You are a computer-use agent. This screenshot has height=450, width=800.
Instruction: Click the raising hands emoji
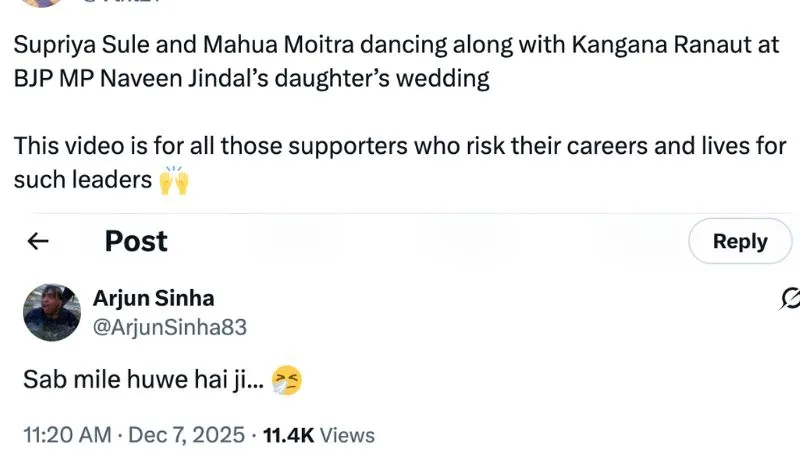click(x=174, y=181)
